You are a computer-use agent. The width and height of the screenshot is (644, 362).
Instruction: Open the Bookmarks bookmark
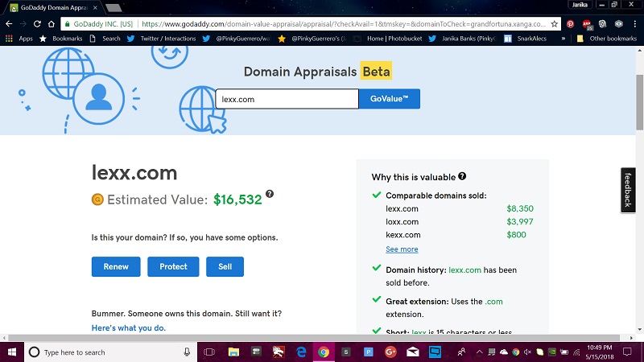point(61,39)
